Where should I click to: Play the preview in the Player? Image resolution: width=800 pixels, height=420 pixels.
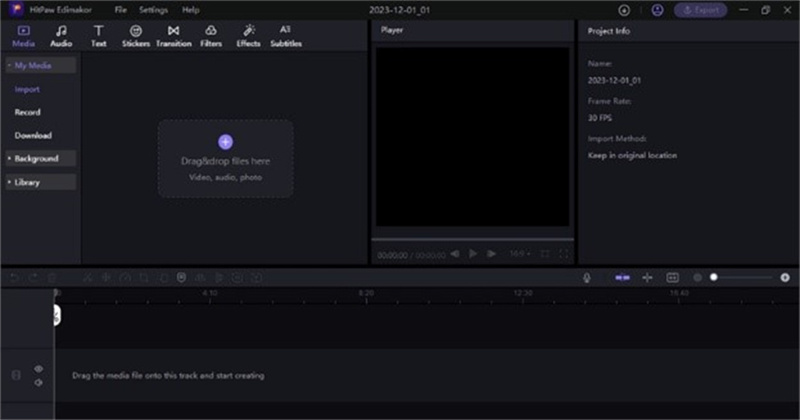[x=473, y=254]
